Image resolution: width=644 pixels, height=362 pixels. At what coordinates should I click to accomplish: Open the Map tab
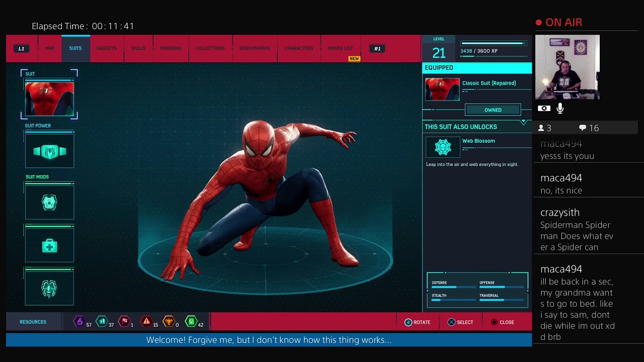[x=50, y=48]
